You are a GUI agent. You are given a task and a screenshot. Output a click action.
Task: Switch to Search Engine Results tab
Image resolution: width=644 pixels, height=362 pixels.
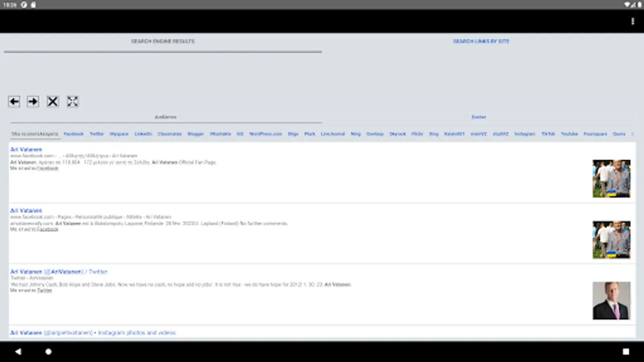[163, 41]
